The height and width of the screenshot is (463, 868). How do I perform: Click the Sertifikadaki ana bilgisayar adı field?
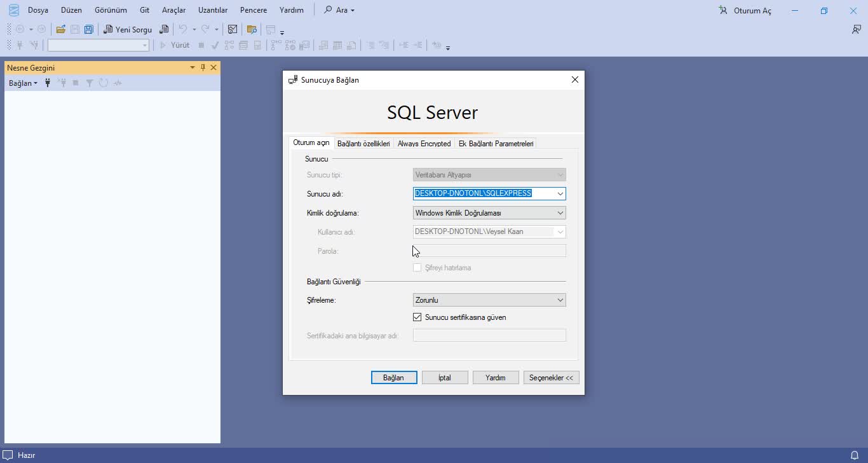(x=489, y=335)
